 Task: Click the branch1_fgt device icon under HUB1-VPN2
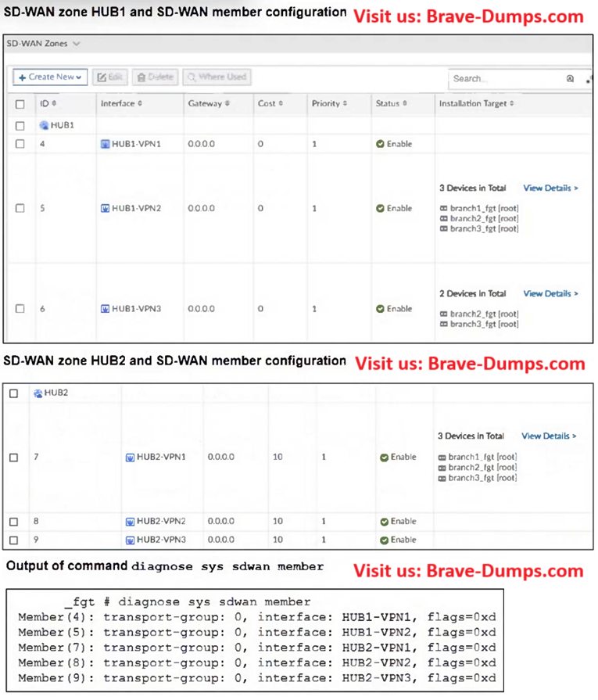(443, 209)
